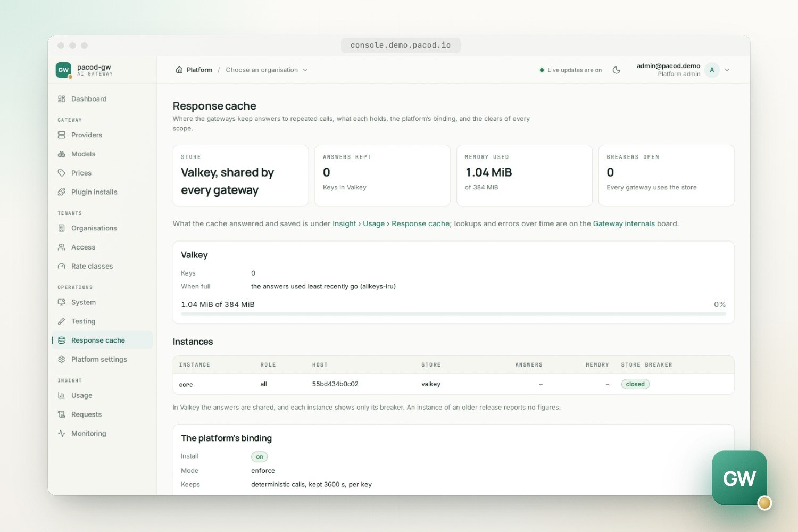The width and height of the screenshot is (798, 532).
Task: Navigate to Rate classes
Action: pyautogui.click(x=102, y=267)
